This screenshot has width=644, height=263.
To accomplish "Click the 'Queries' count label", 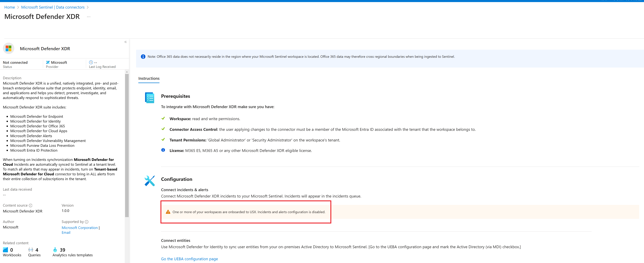I will click(x=34, y=255).
